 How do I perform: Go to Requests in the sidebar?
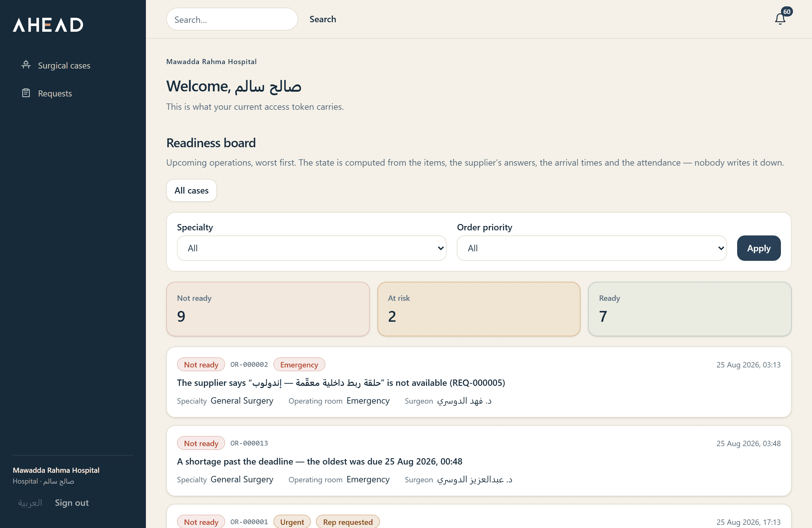pos(55,93)
